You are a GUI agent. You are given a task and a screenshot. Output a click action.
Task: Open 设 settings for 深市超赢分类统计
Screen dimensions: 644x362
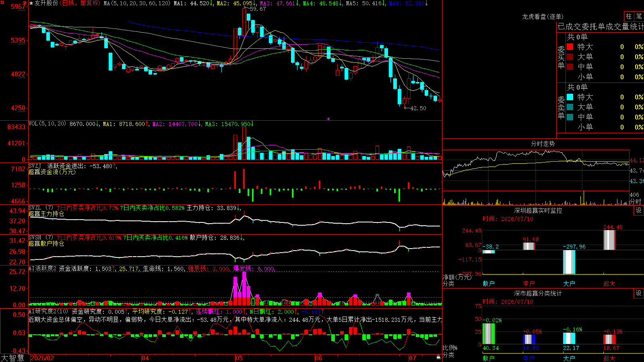[639, 293]
